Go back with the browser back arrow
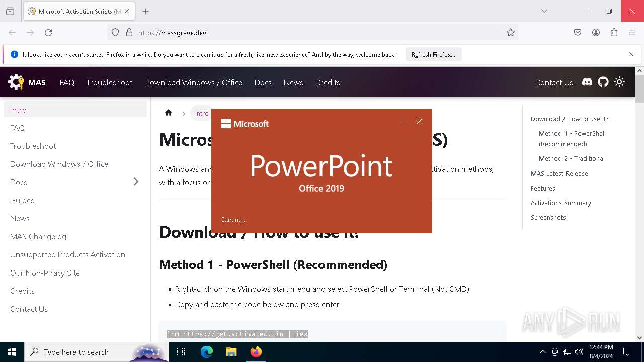Viewport: 644px width, 362px height. (12, 33)
